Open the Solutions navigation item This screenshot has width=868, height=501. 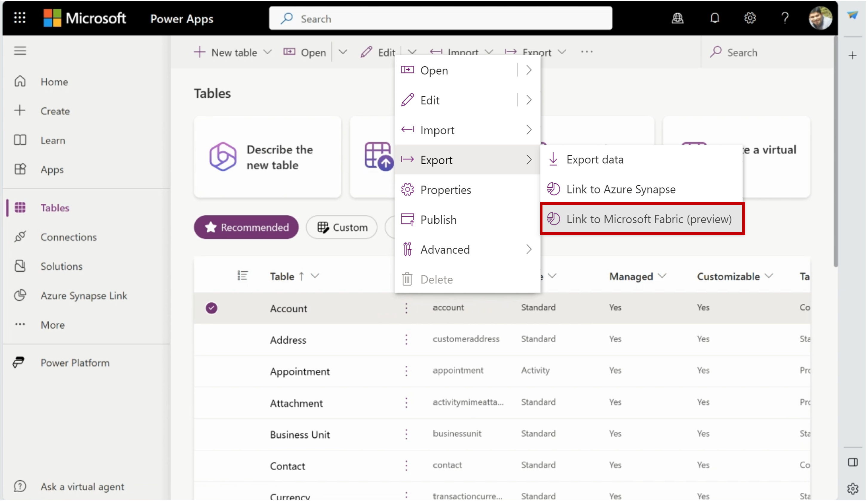click(x=60, y=266)
